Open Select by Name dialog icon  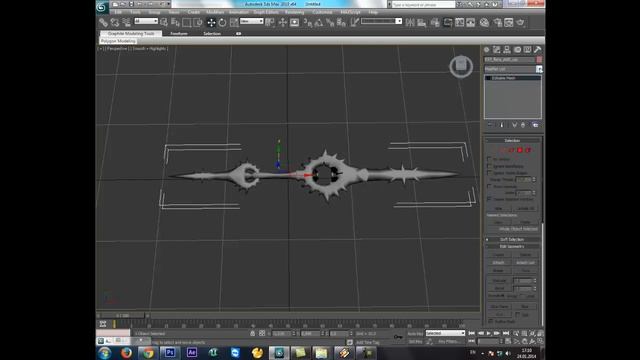coord(176,22)
